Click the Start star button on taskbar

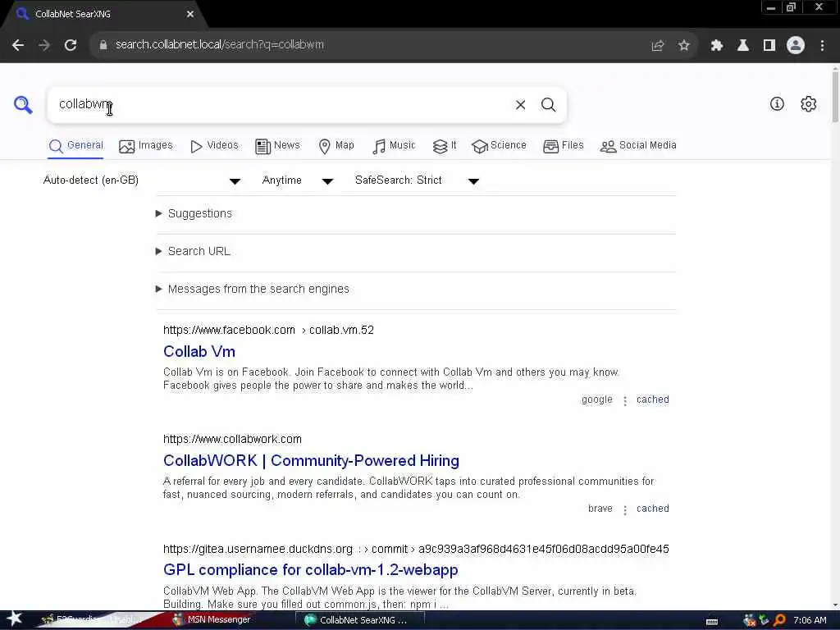pyautogui.click(x=14, y=619)
